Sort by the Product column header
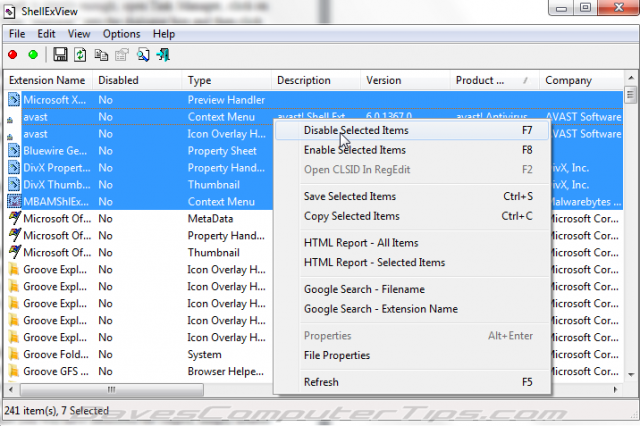Viewport: 640px width, 426px height. pyautogui.click(x=495, y=80)
